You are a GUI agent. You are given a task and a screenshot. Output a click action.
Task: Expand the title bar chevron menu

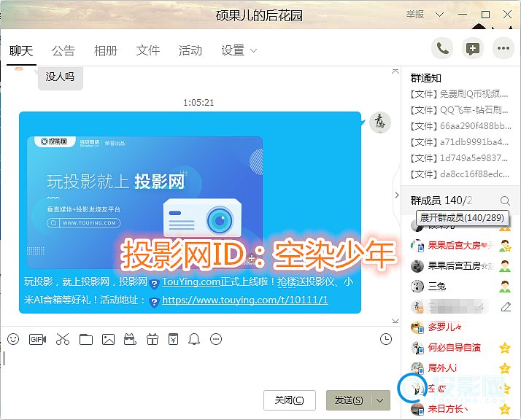pyautogui.click(x=439, y=15)
